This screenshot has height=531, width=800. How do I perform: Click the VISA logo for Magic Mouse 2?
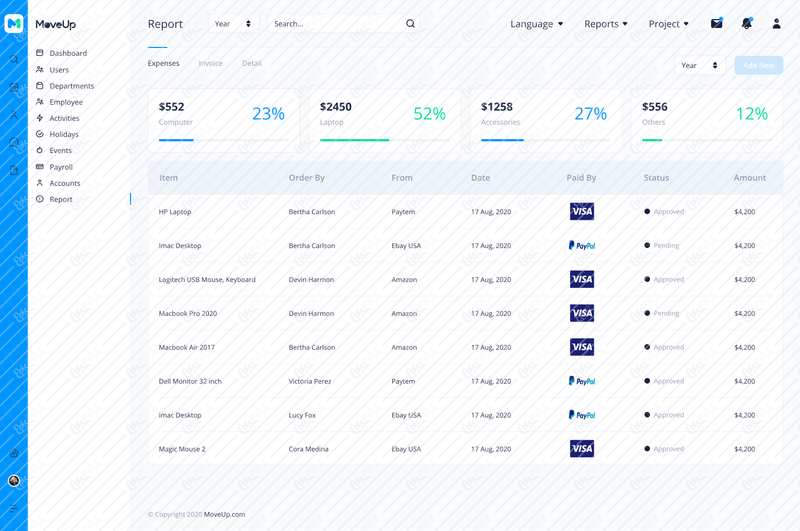582,449
